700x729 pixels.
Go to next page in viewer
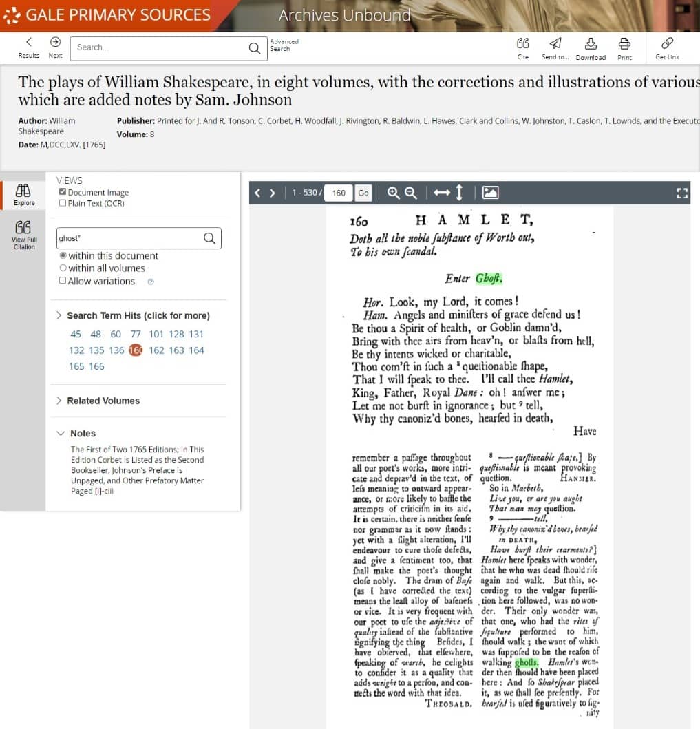point(273,193)
